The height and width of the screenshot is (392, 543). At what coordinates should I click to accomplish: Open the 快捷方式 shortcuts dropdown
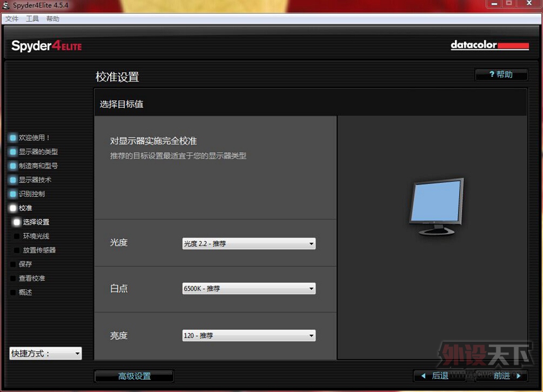pos(46,353)
